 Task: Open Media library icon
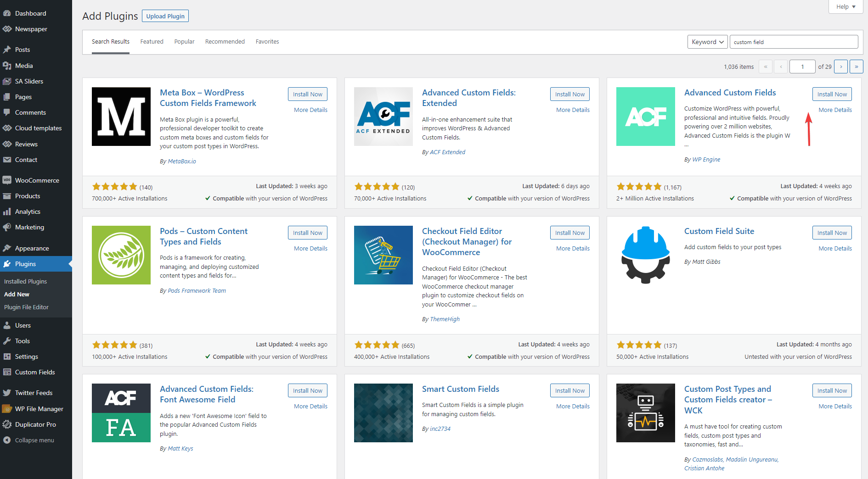(7, 66)
